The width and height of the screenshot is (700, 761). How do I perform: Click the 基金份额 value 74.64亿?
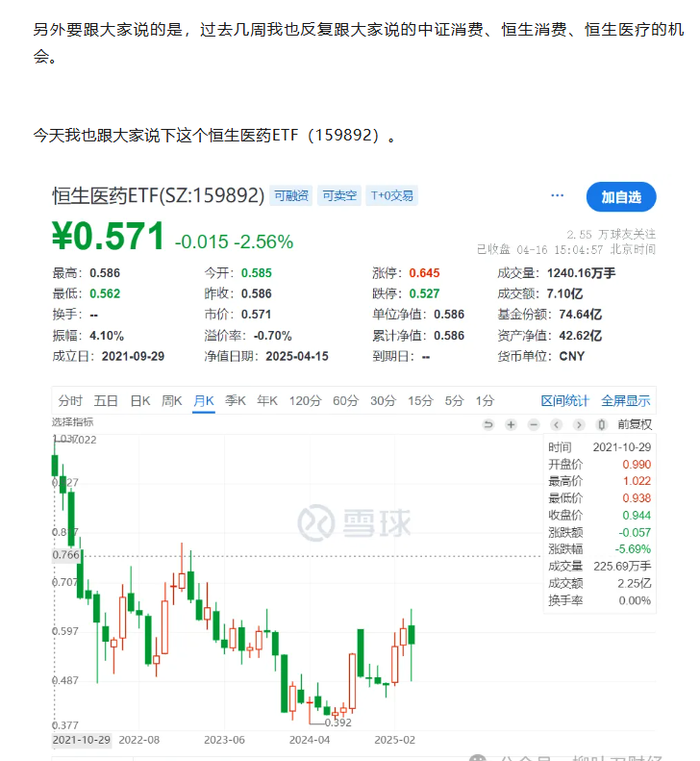tap(580, 315)
